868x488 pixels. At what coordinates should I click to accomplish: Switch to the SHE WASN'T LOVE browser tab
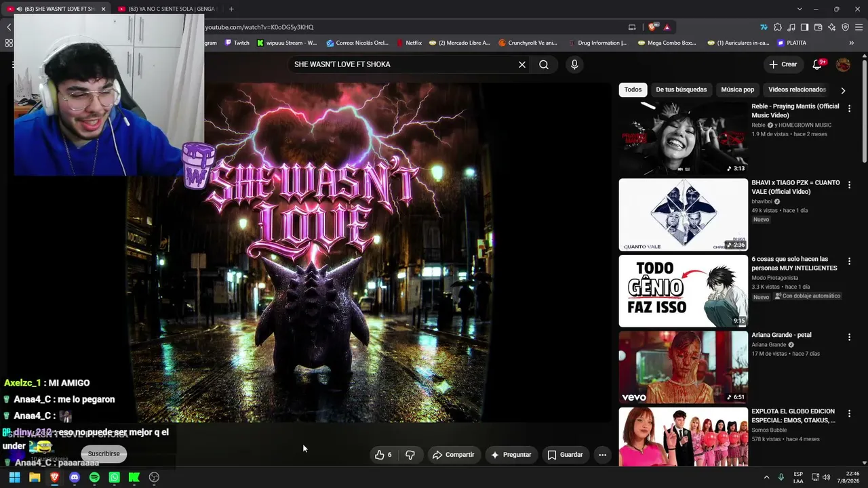(x=54, y=9)
